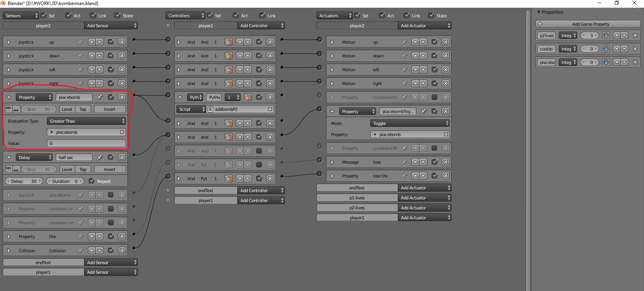This screenshot has height=291, width=644.
Task: Adjust the Duration 0 value field
Action: (x=65, y=181)
